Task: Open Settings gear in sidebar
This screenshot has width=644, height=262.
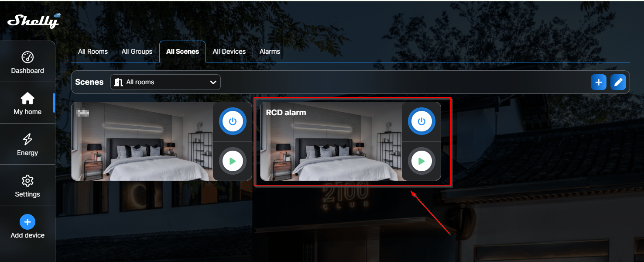Action: point(27,181)
